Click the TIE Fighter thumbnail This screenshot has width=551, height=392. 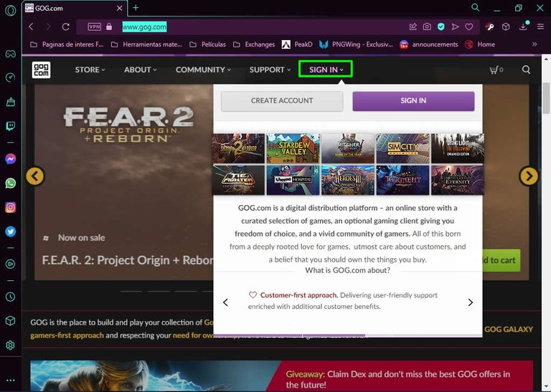[238, 180]
